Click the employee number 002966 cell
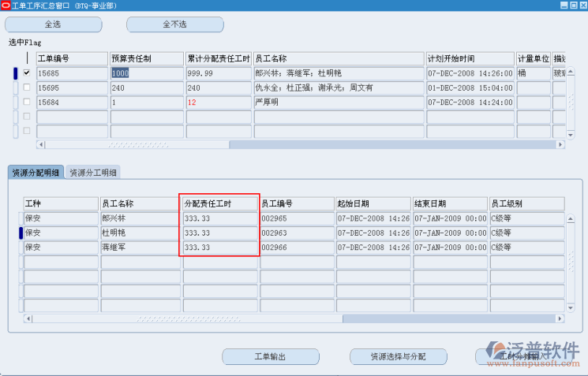 (297, 248)
